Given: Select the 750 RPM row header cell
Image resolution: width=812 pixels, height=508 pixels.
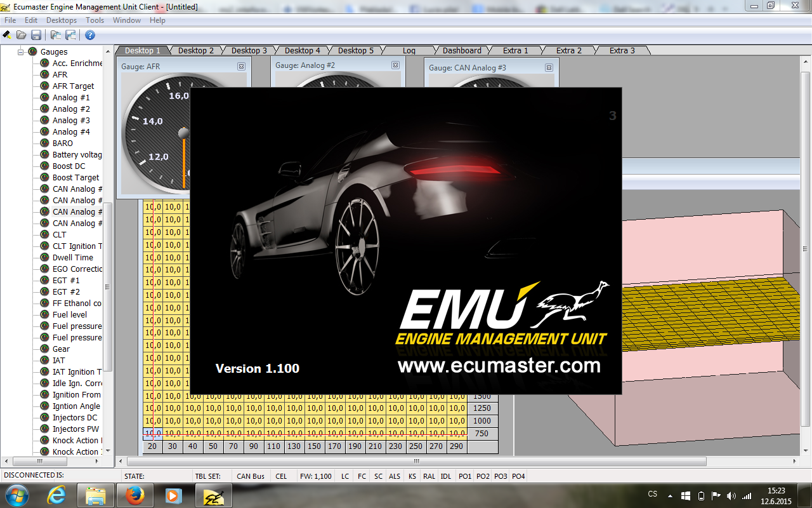Looking at the screenshot, I should point(481,433).
